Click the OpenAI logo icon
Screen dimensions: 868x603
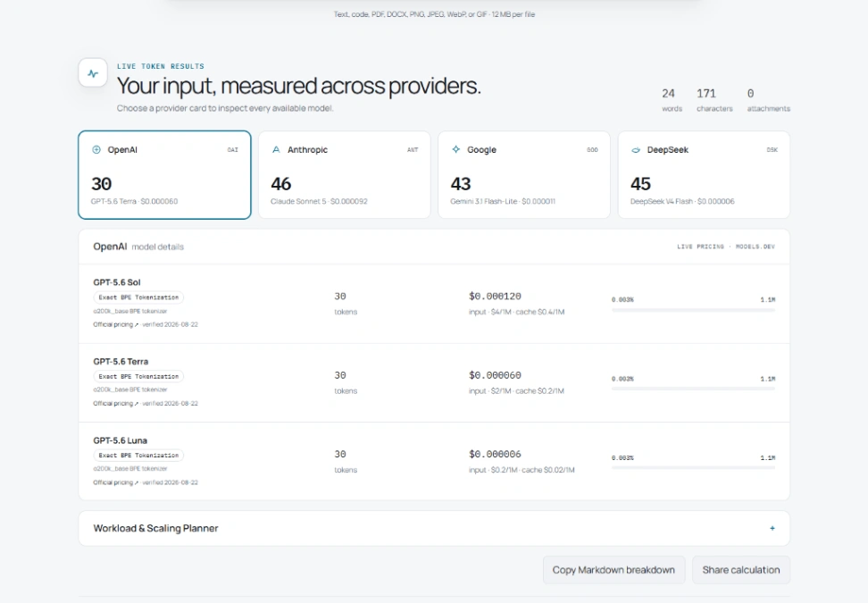tap(96, 149)
